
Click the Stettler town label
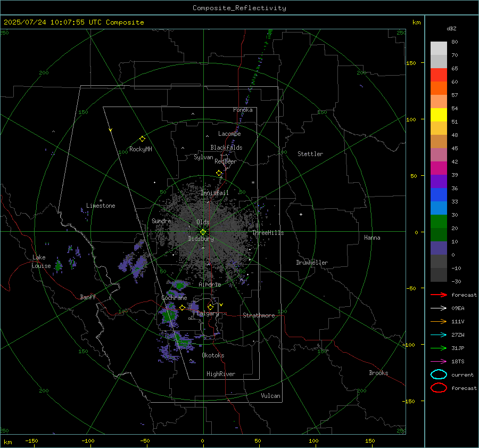point(310,154)
